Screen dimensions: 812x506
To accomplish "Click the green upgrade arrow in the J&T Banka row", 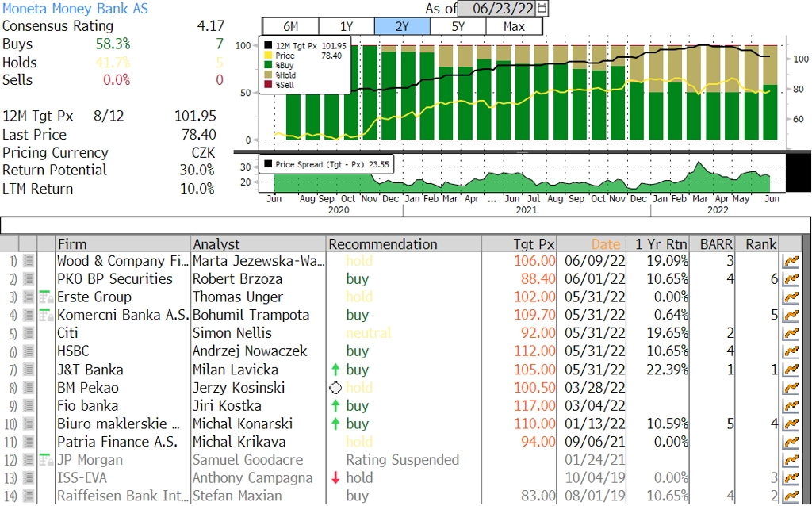I will [335, 370].
